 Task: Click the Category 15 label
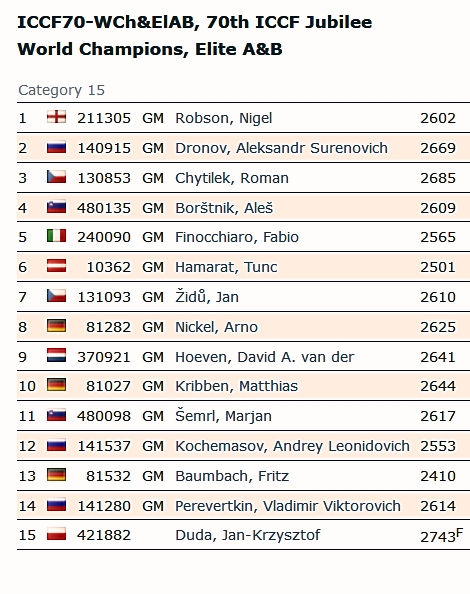[61, 90]
